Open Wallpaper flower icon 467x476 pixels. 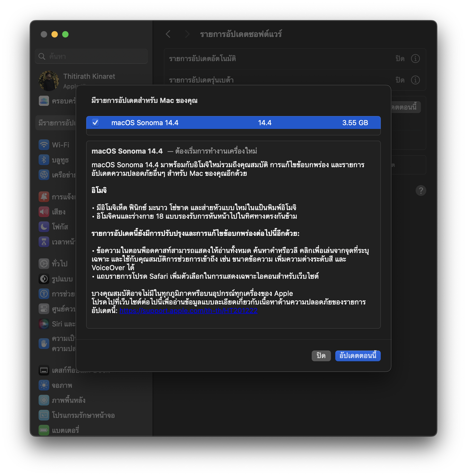point(44,400)
